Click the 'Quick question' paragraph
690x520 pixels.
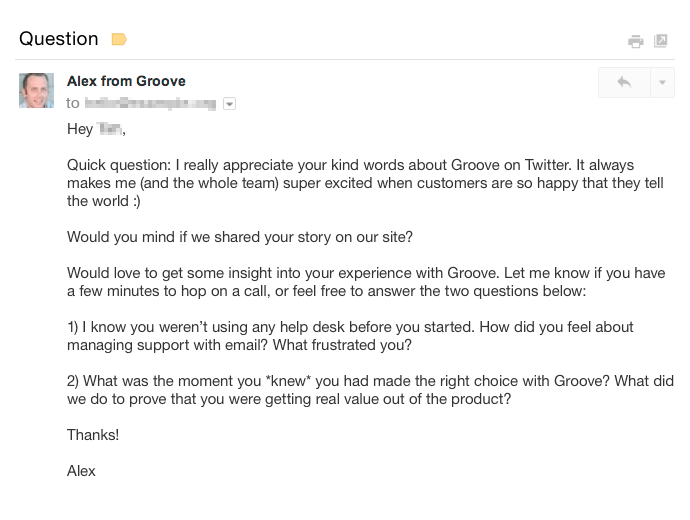pos(350,183)
